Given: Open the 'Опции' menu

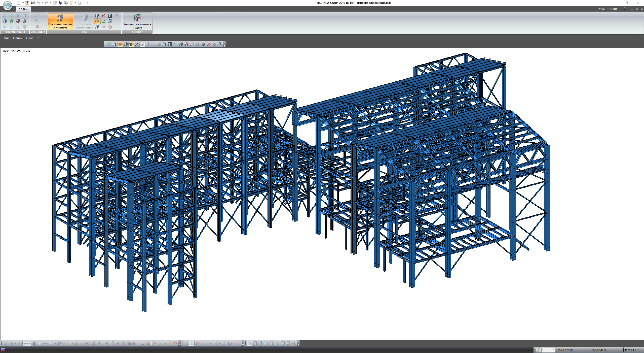Looking at the screenshot, I should [x=18, y=38].
